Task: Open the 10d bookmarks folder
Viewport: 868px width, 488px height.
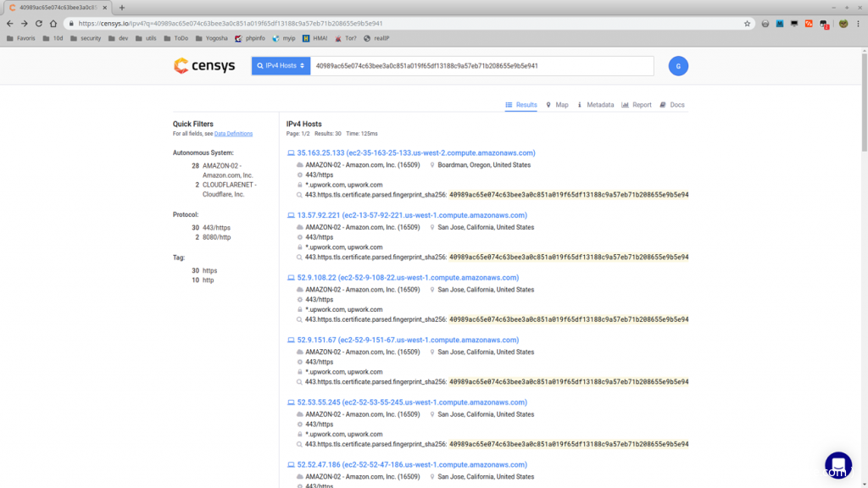Action: point(53,38)
